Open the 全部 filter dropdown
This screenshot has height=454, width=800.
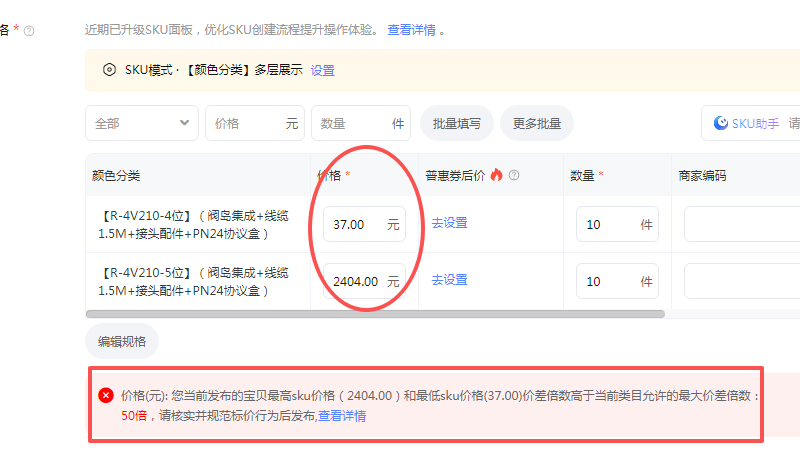point(141,124)
